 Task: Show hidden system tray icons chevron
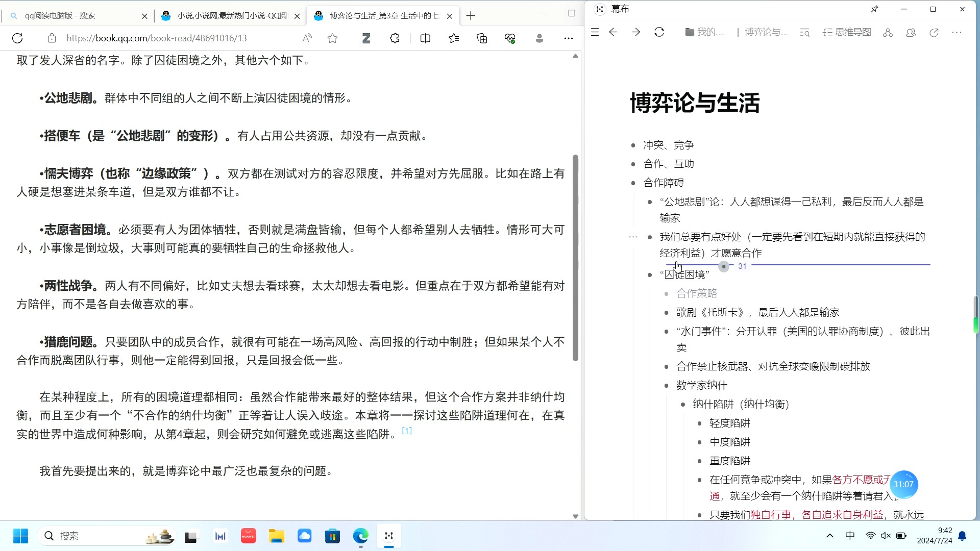(830, 536)
